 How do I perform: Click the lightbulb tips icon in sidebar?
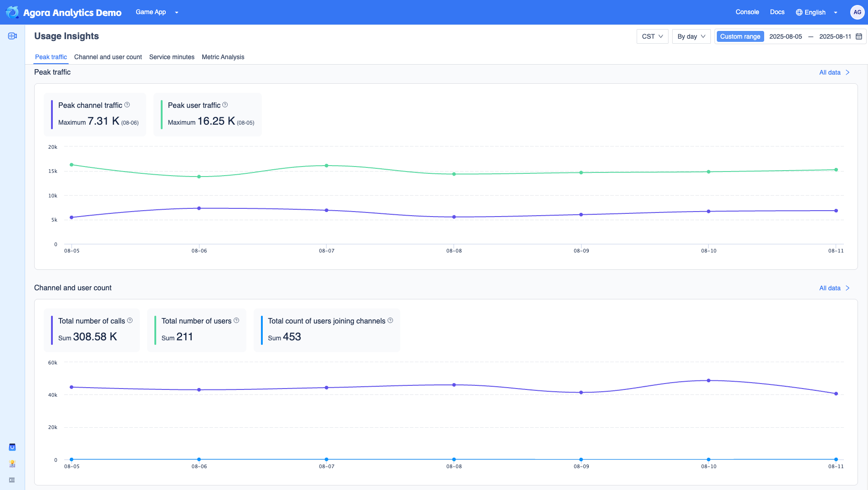click(x=12, y=464)
